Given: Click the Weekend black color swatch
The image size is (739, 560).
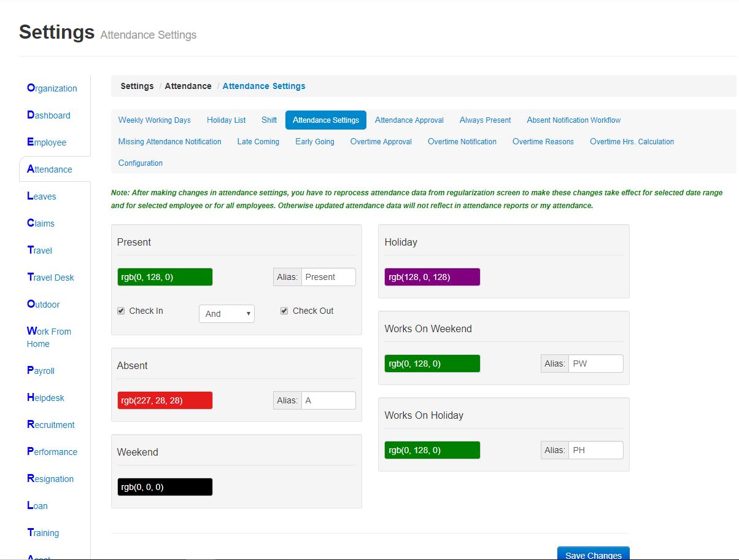Looking at the screenshot, I should click(x=165, y=487).
